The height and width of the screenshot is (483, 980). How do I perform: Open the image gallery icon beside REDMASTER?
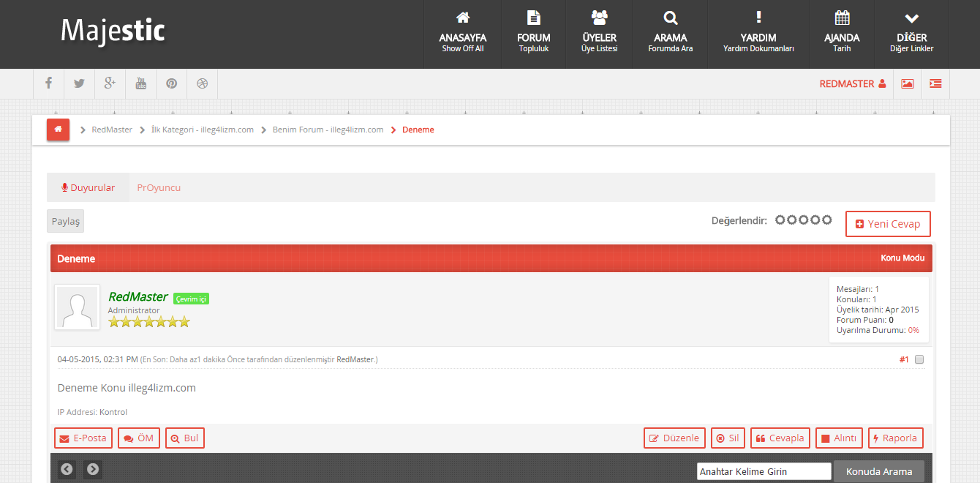pyautogui.click(x=907, y=83)
